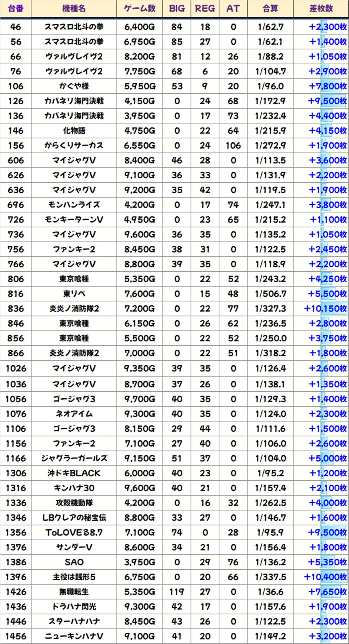
Task: Select the REG column header
Action: pos(205,9)
